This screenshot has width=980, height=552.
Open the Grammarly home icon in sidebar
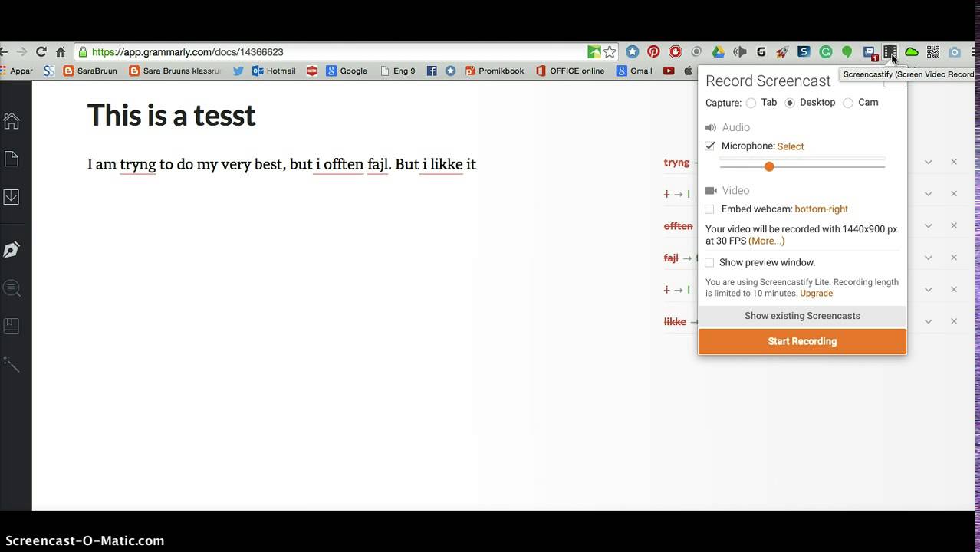pos(12,121)
